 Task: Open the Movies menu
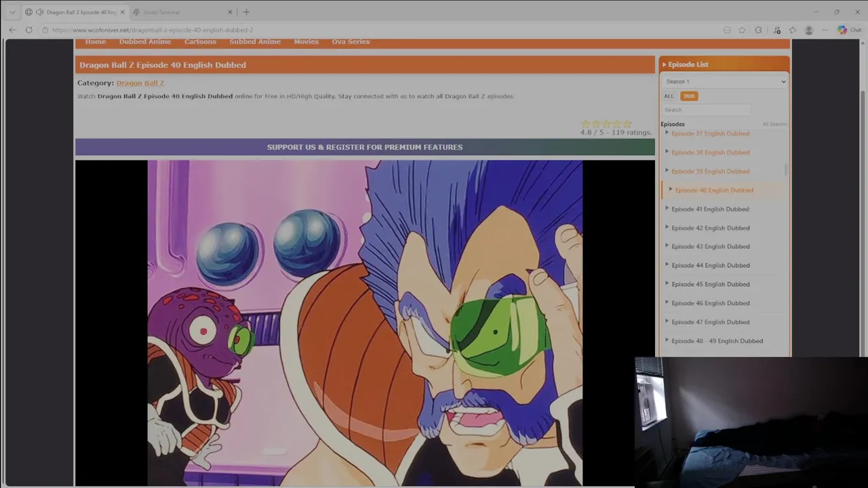306,42
